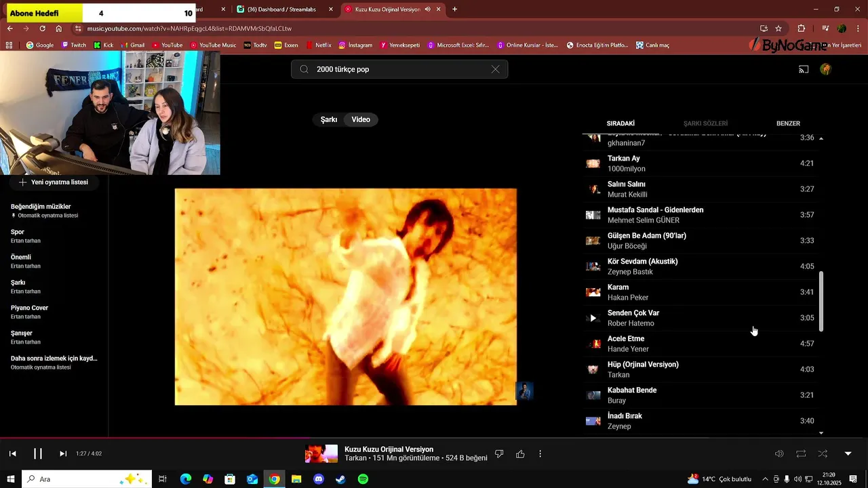Toggle shuffle in player bar
This screenshot has height=488, width=868.
point(823,453)
